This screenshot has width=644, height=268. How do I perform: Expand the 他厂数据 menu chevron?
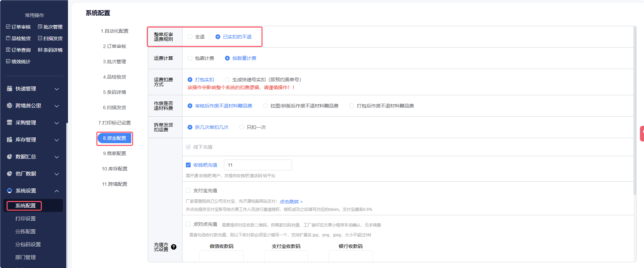(x=57, y=174)
